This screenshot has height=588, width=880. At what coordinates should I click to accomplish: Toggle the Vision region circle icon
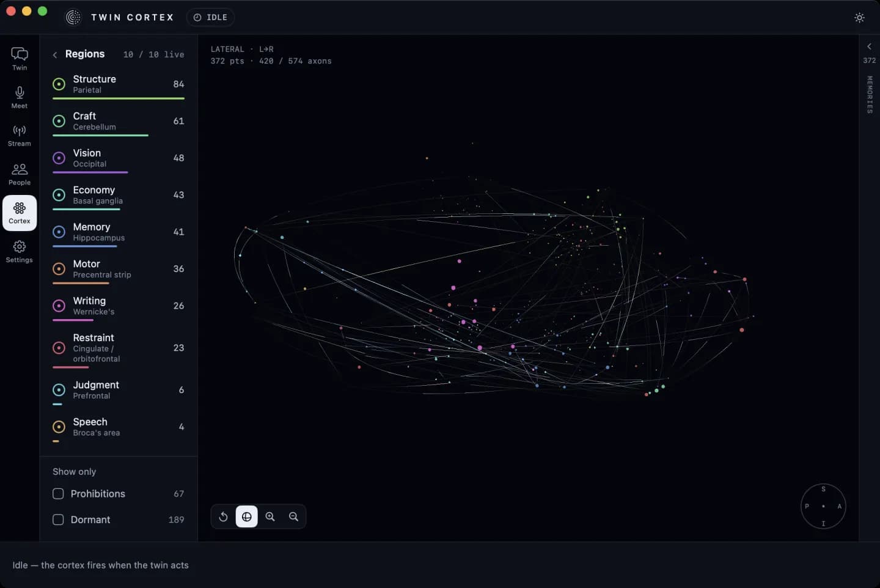(x=59, y=158)
